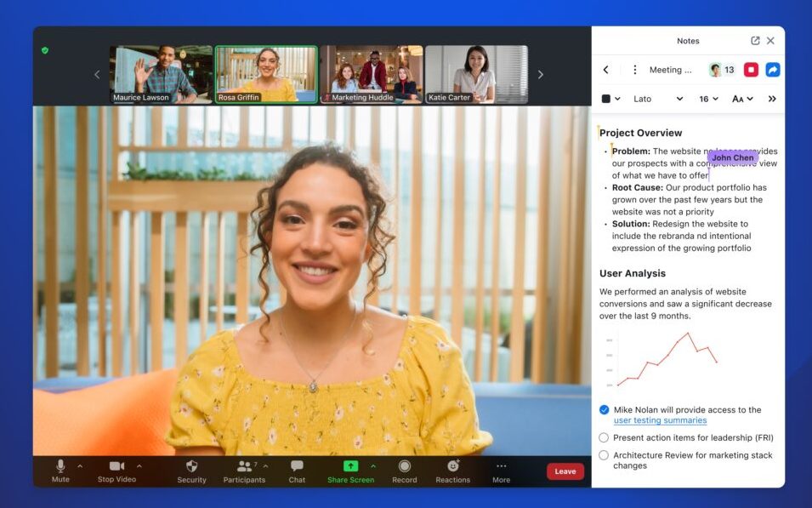Open the font size 16 dropdown

(708, 99)
